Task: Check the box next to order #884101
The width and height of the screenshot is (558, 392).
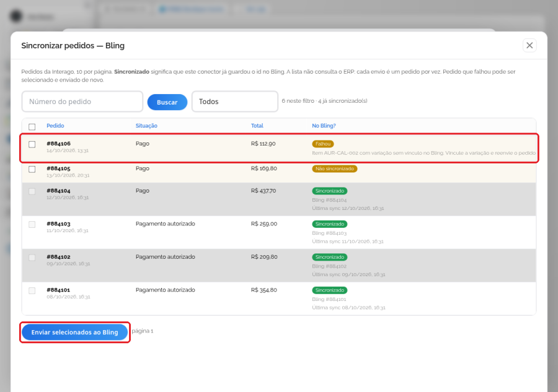Action: (x=32, y=290)
